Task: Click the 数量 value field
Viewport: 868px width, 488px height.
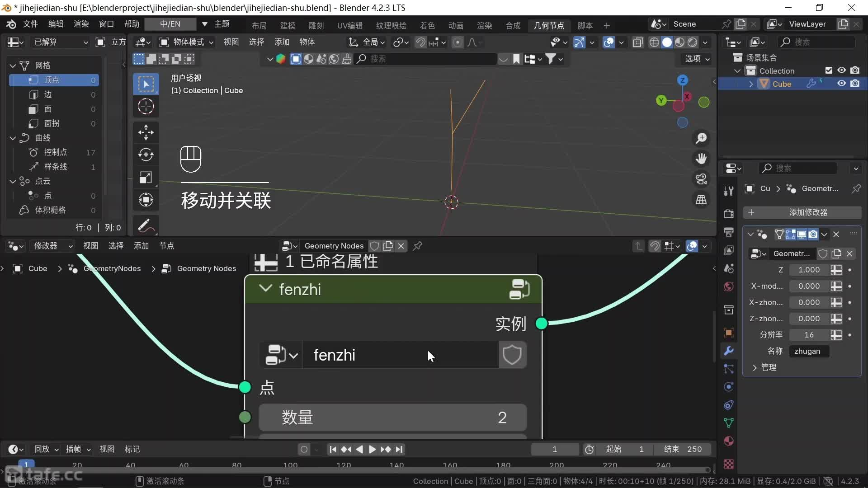Action: [392, 418]
